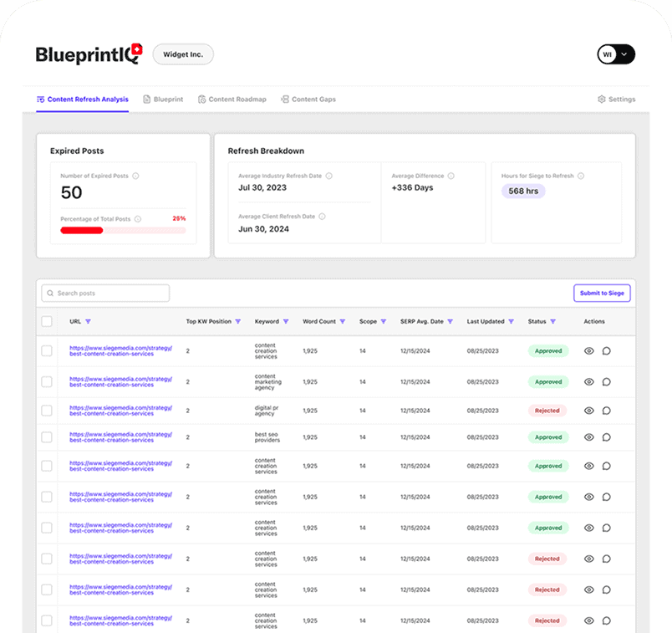Click the WI avatar circle
Viewport: 672px width, 633px height.
tap(608, 54)
